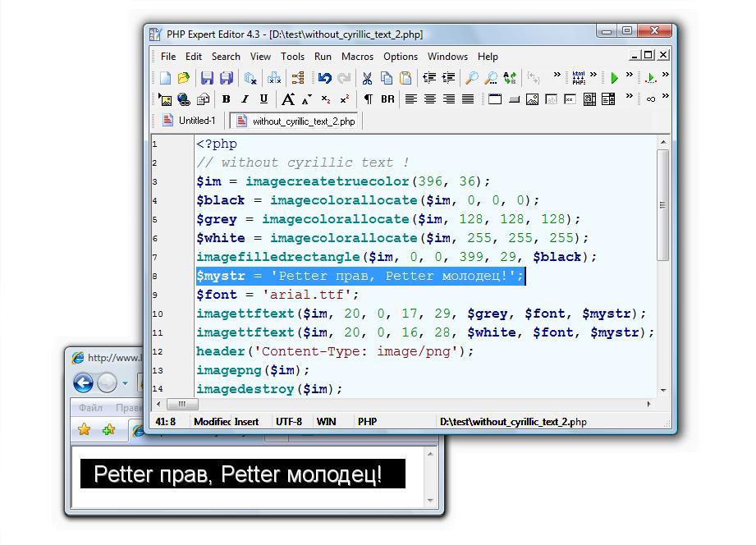Click the highlighted $mystr line in the editor
The width and height of the screenshot is (756, 545).
tap(360, 276)
